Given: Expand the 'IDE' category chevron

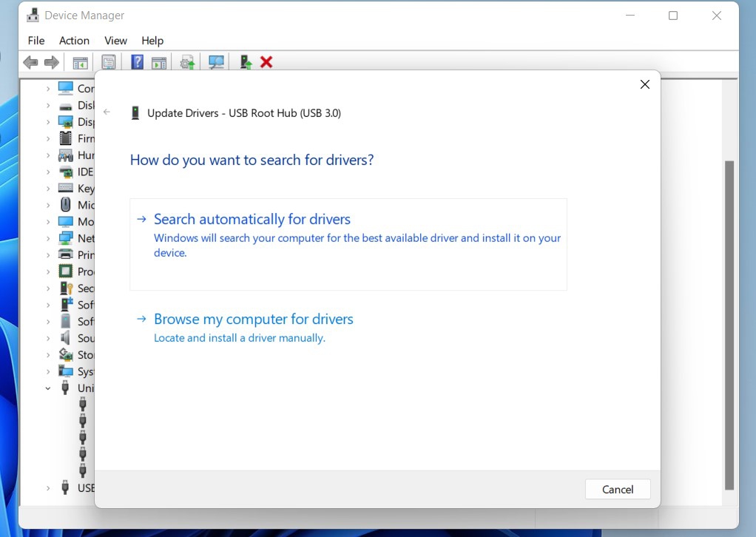Looking at the screenshot, I should 48,172.
